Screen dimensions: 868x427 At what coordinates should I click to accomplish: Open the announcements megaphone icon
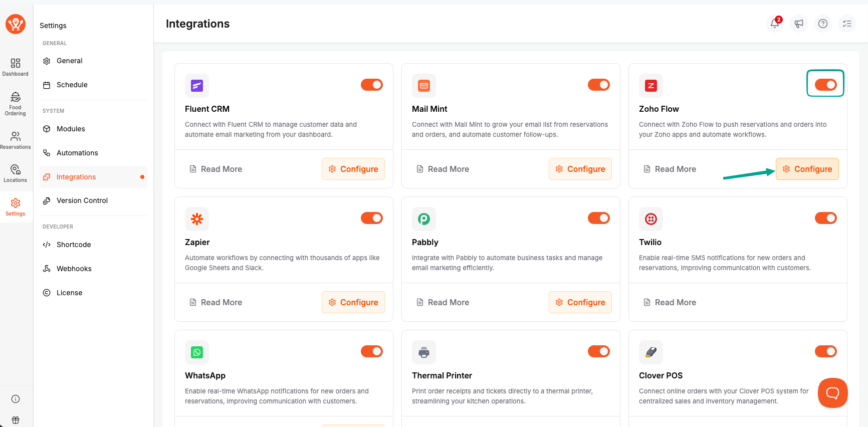coord(799,24)
